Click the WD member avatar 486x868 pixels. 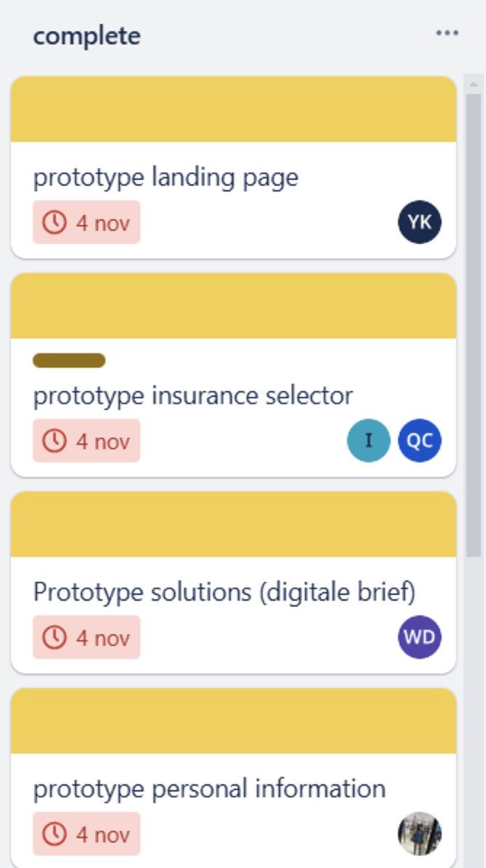click(420, 637)
